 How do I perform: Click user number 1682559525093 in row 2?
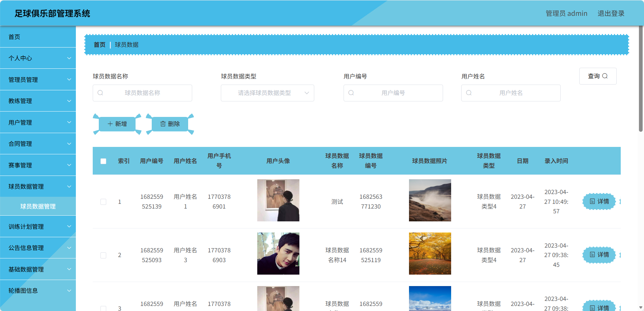point(152,255)
